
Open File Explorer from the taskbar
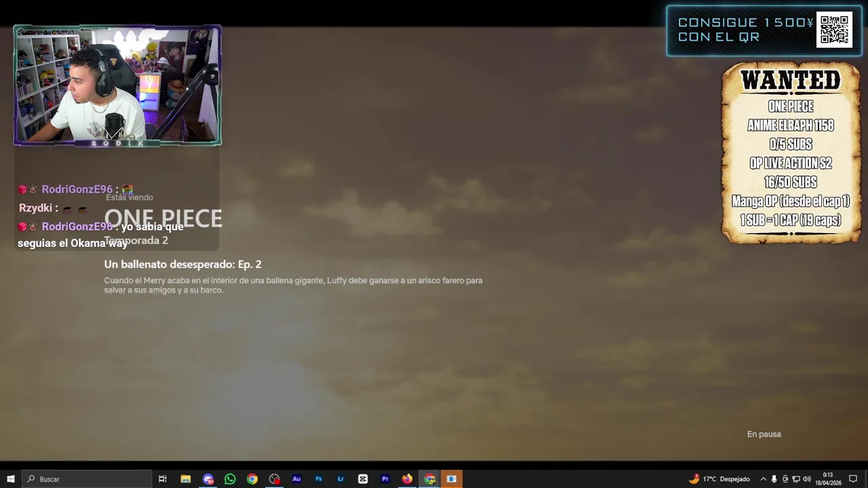click(x=185, y=479)
